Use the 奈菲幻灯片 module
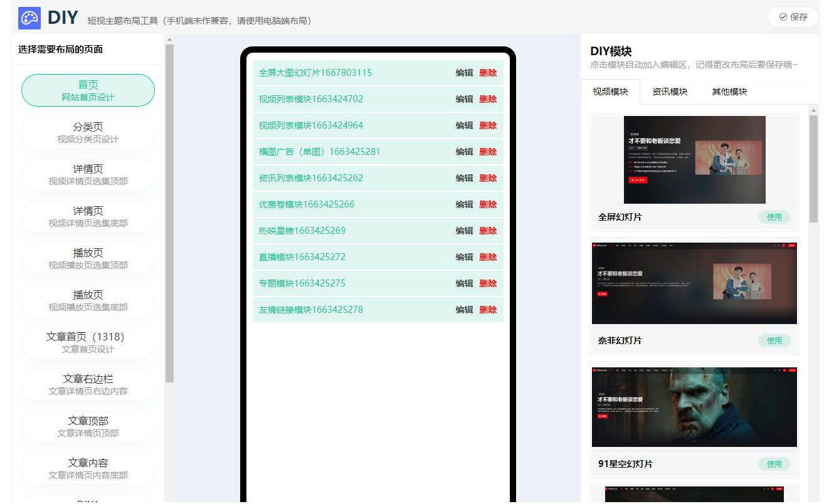The height and width of the screenshot is (504, 829). pyautogui.click(x=774, y=340)
